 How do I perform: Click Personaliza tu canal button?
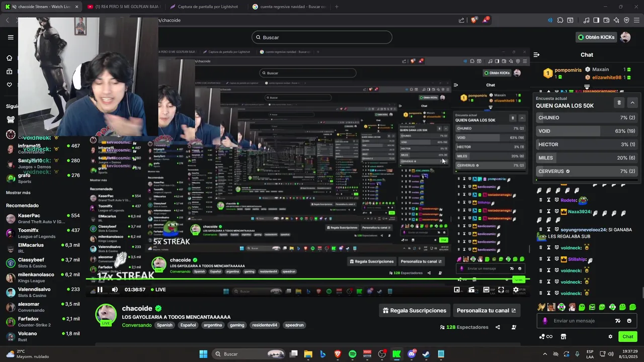click(x=486, y=311)
